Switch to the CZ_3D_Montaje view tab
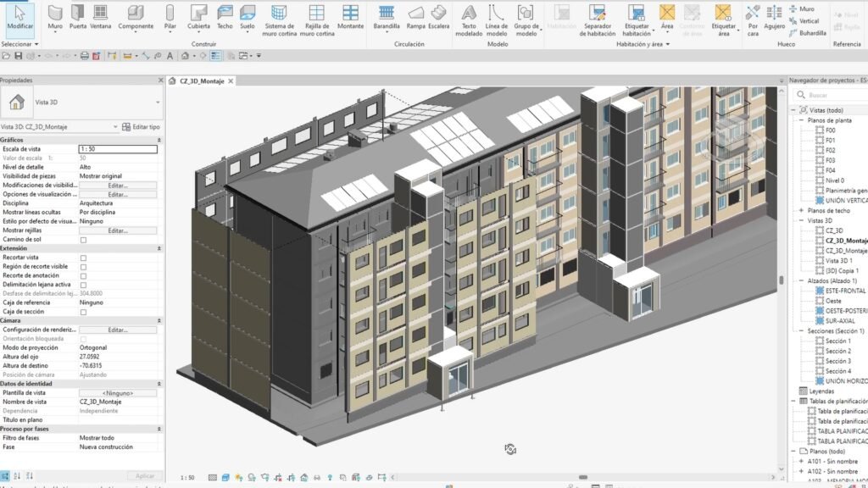The height and width of the screenshot is (488, 868). click(x=202, y=81)
